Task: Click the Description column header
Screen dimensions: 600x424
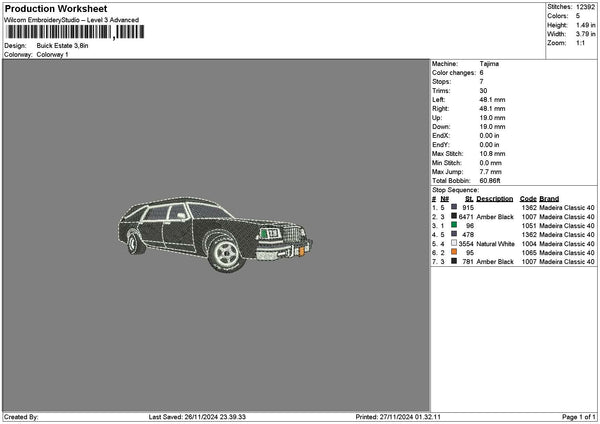Action: 494,198
